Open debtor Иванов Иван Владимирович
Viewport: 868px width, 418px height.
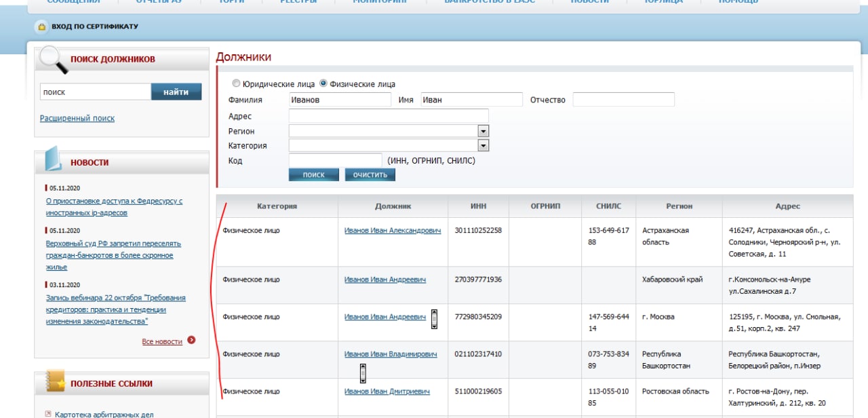390,354
